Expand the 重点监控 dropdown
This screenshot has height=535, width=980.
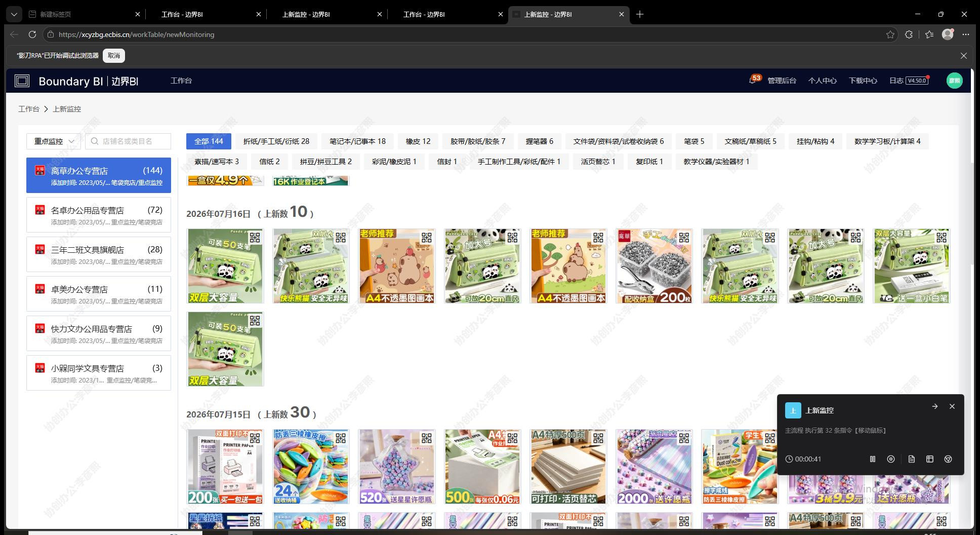(54, 141)
